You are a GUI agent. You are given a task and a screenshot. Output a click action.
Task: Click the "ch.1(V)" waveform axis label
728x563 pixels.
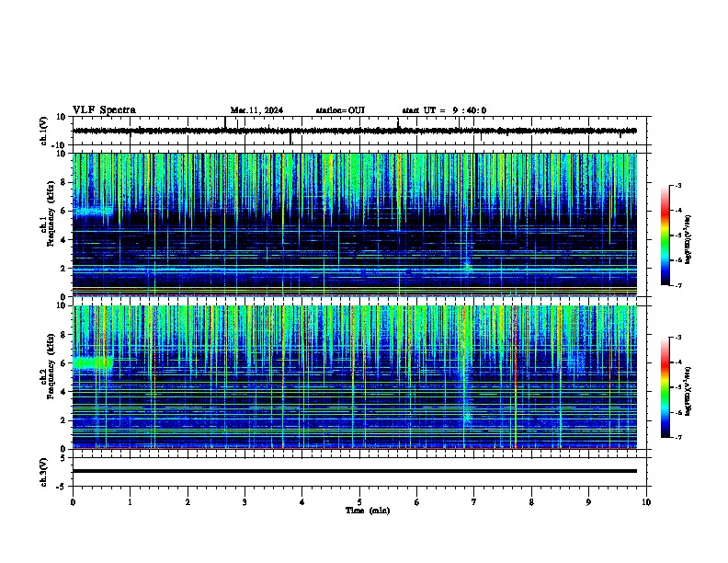(x=44, y=131)
